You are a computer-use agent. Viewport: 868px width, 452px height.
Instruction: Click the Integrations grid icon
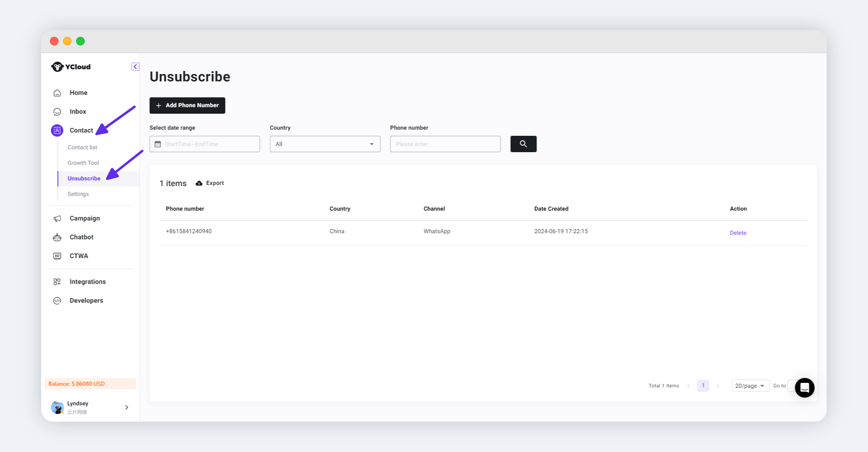click(57, 282)
